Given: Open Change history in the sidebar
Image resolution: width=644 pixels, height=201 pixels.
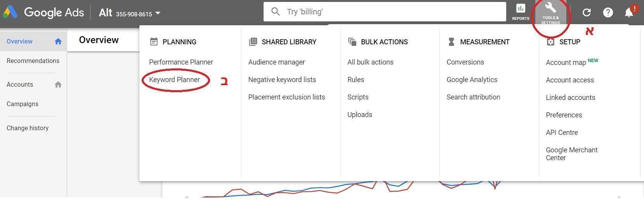Looking at the screenshot, I should pos(28,128).
